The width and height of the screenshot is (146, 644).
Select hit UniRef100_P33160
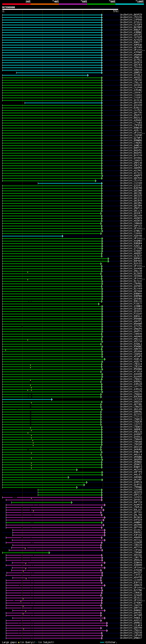(x=131, y=314)
